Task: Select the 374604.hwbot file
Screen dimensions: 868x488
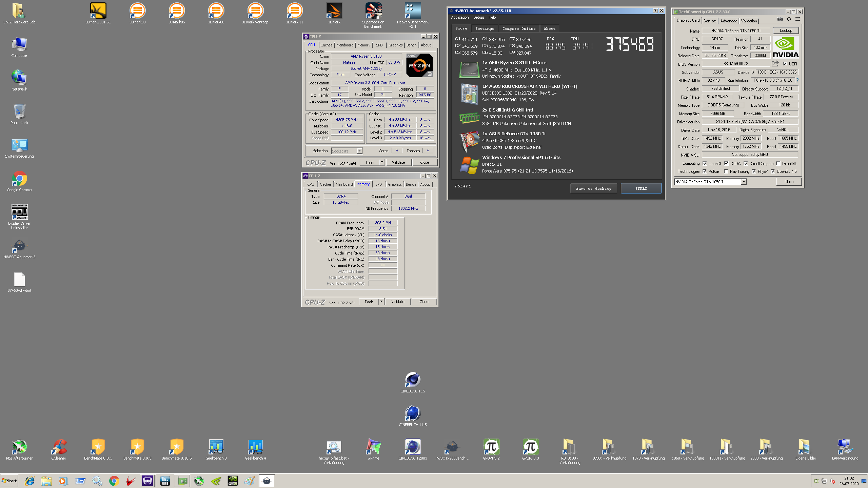Action: click(x=19, y=283)
